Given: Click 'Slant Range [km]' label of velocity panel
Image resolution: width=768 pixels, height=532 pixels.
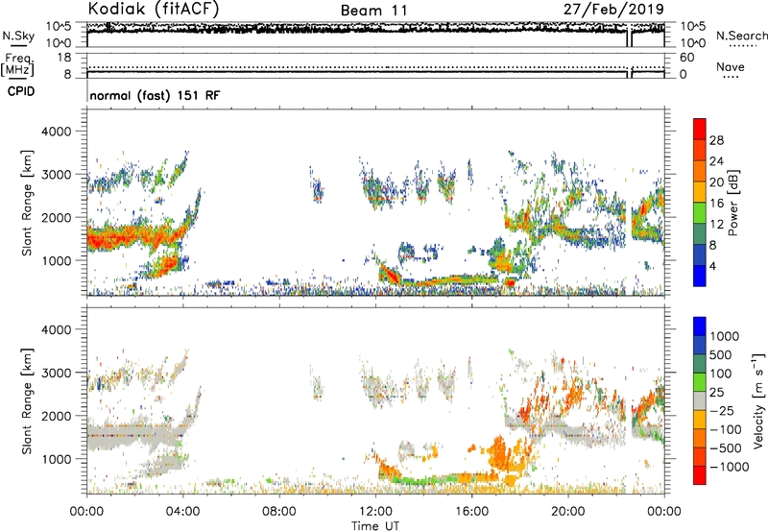Looking at the screenshot, I should [x=27, y=401].
